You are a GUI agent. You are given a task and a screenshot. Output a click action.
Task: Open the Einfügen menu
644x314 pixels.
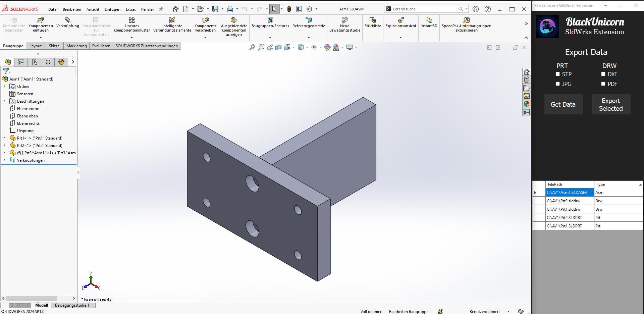112,9
